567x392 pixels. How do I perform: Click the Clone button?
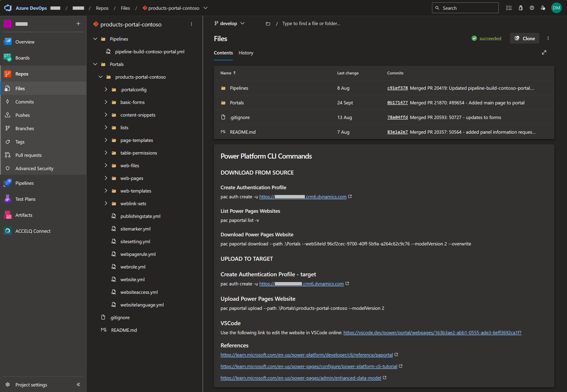(524, 38)
